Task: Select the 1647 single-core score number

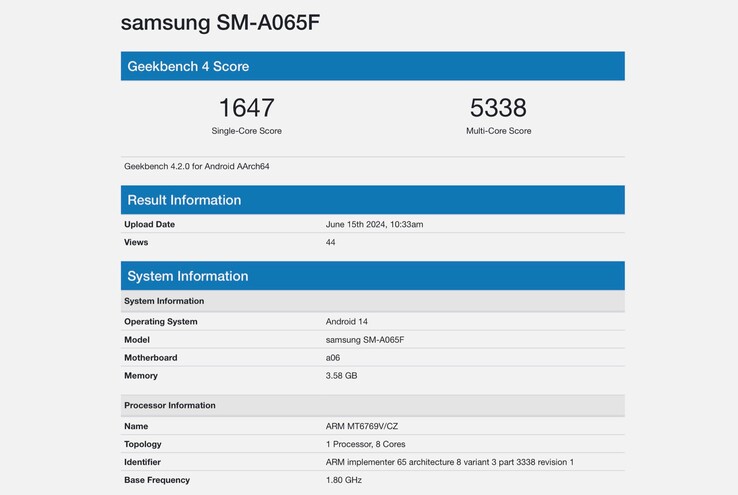Action: (x=246, y=108)
